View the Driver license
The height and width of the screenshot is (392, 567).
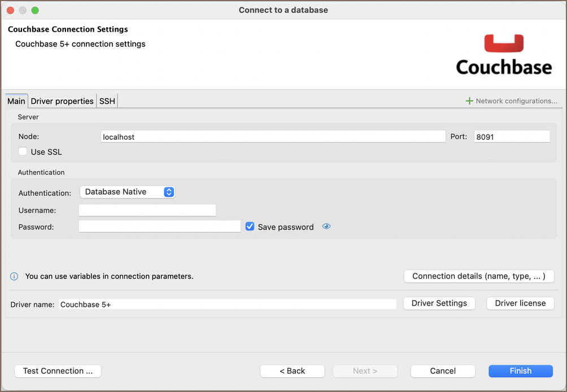tap(520, 303)
